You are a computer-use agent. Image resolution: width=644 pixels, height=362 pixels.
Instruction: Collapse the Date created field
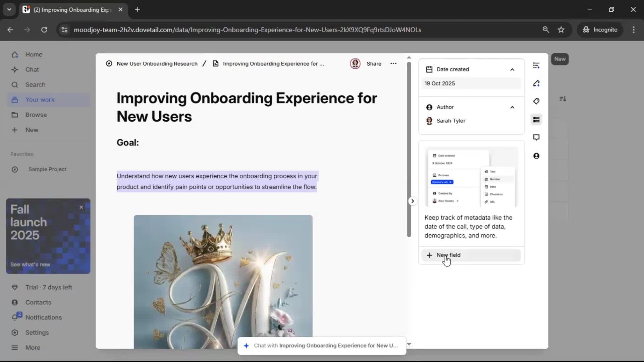pos(512,69)
